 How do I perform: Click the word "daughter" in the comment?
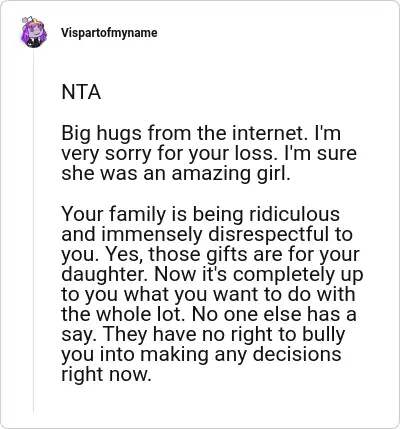click(x=105, y=274)
